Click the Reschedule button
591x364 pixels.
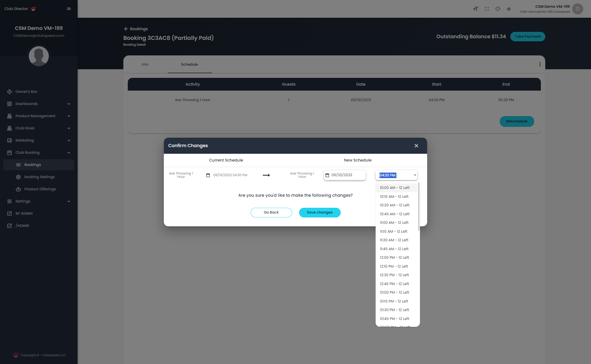click(x=517, y=121)
